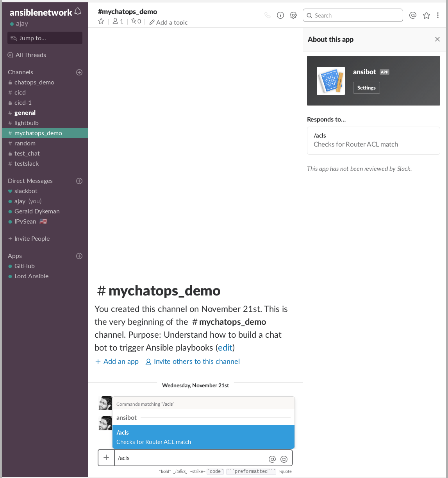
Task: Start a call with phone icon
Action: coord(267,15)
